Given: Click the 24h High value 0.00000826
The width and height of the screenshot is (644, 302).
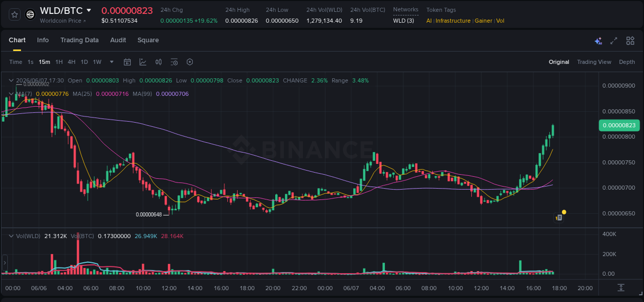Looking at the screenshot, I should [242, 21].
